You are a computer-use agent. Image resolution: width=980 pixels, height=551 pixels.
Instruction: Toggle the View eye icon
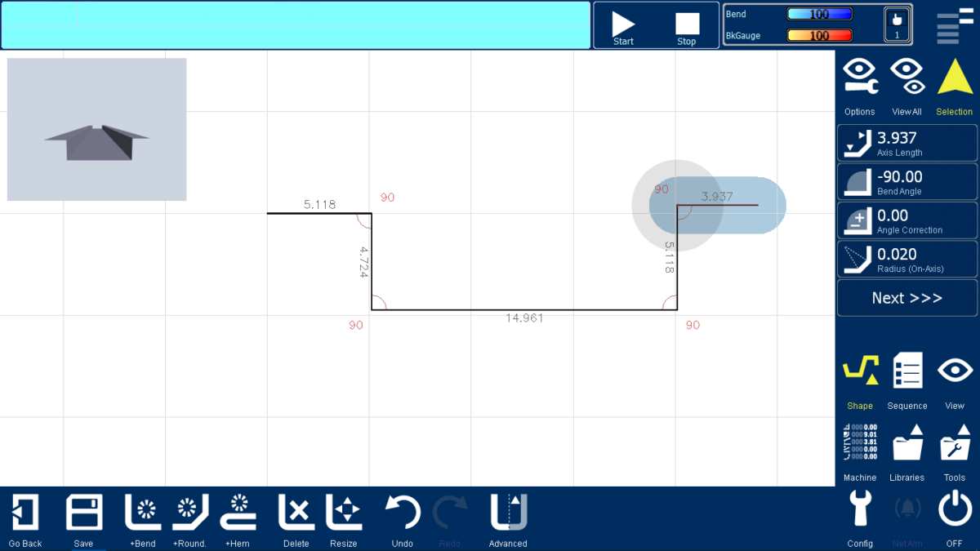click(x=954, y=380)
